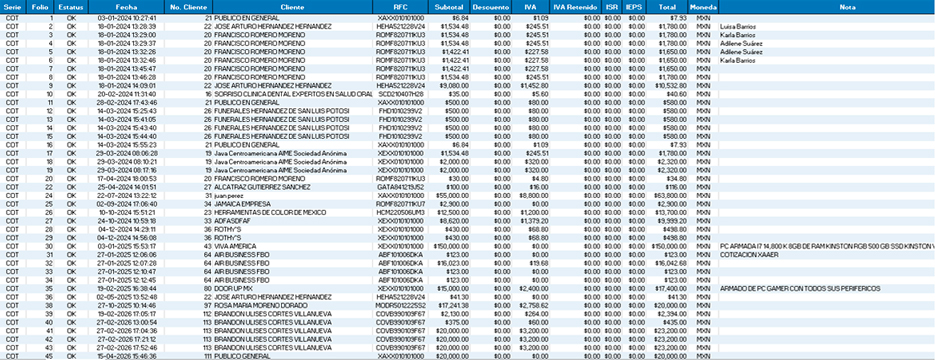Select the ALCATRAZ GUTIERREZ SANCHEZ row
935x360 pixels.
coord(468,187)
